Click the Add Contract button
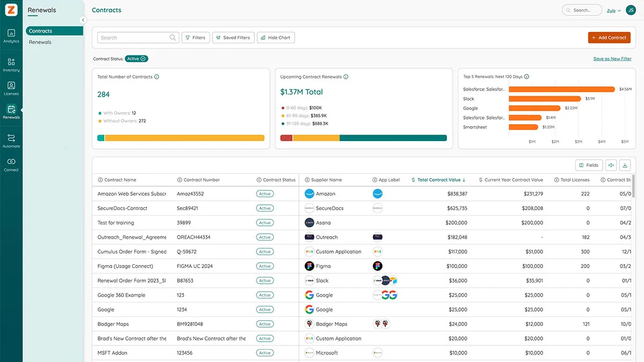Screen dimensions: 644x362 pyautogui.click(x=609, y=38)
